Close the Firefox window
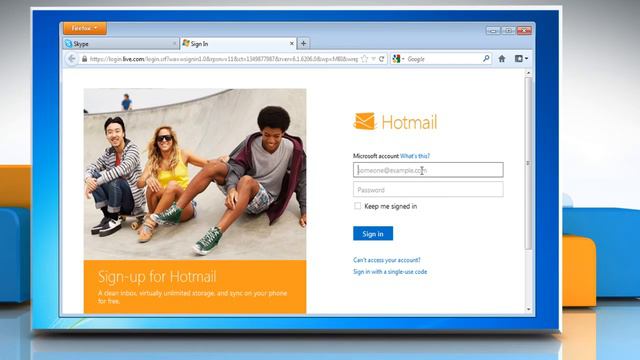This screenshot has height=360, width=640. pyautogui.click(x=524, y=30)
